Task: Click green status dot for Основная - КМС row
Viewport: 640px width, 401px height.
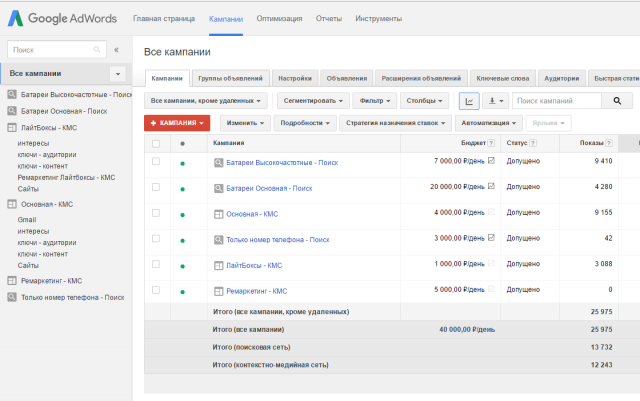Action: (x=182, y=215)
